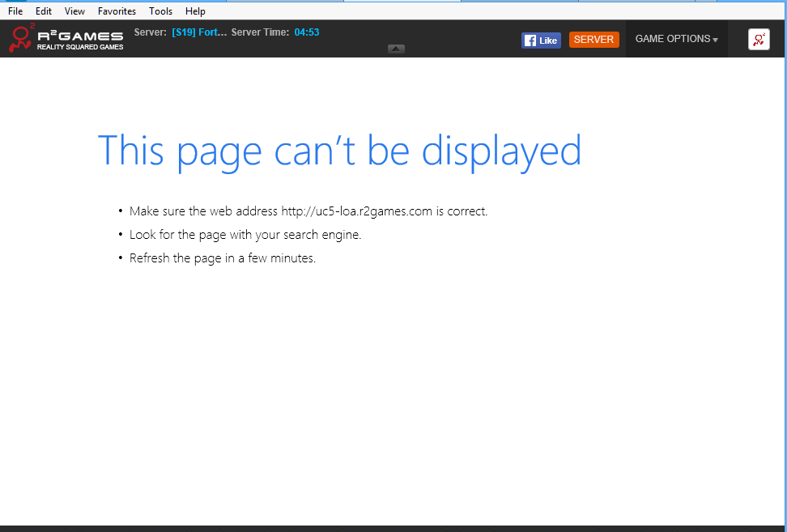Screen dimensions: 787x532
Task: Click the red R2 icon at top right
Action: (759, 40)
